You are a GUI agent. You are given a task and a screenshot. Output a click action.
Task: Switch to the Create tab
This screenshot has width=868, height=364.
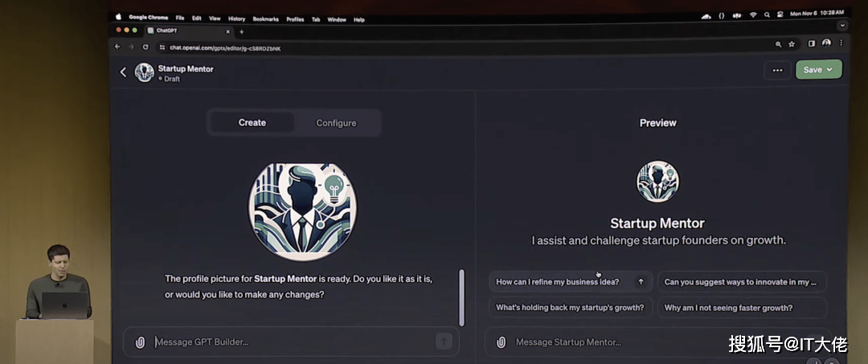click(x=252, y=123)
